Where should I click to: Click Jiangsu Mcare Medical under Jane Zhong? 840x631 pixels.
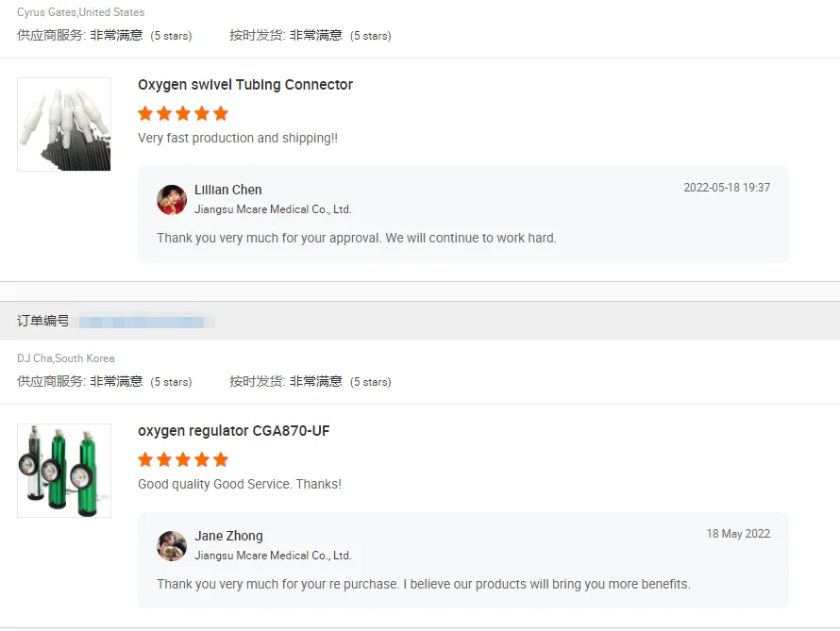click(273, 556)
